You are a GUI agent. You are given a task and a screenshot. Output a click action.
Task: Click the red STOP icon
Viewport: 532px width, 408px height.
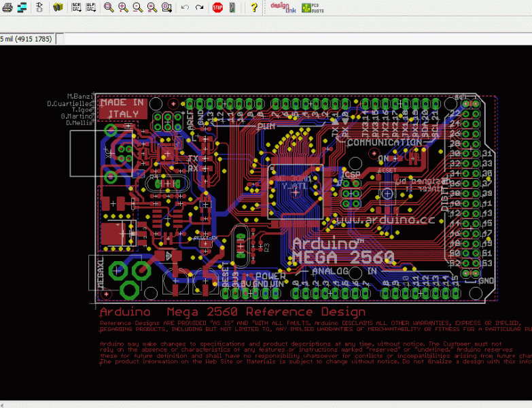point(217,7)
